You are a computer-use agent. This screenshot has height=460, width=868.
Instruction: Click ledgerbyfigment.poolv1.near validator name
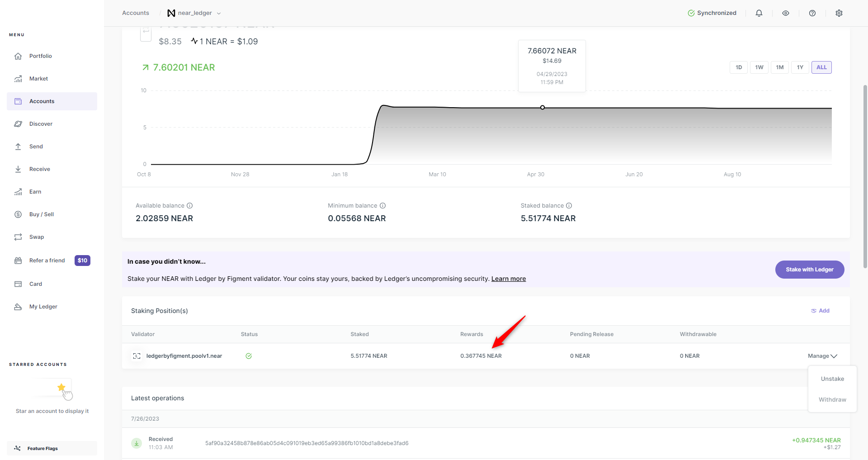click(184, 356)
